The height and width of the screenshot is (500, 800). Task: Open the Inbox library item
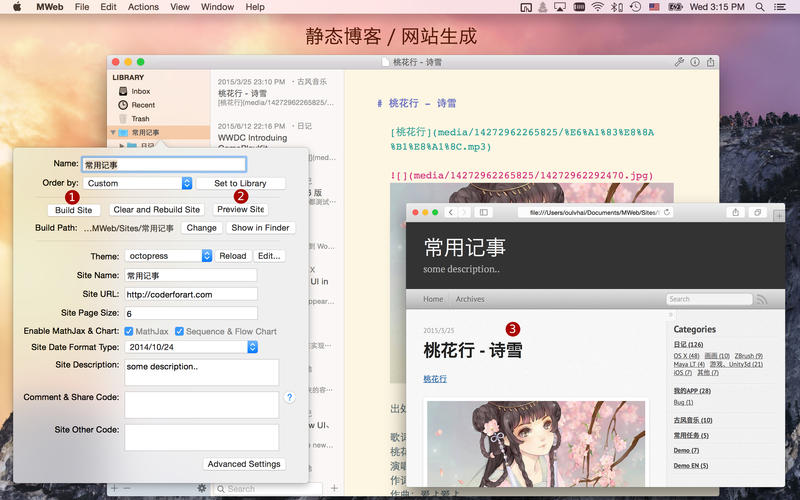click(x=139, y=91)
